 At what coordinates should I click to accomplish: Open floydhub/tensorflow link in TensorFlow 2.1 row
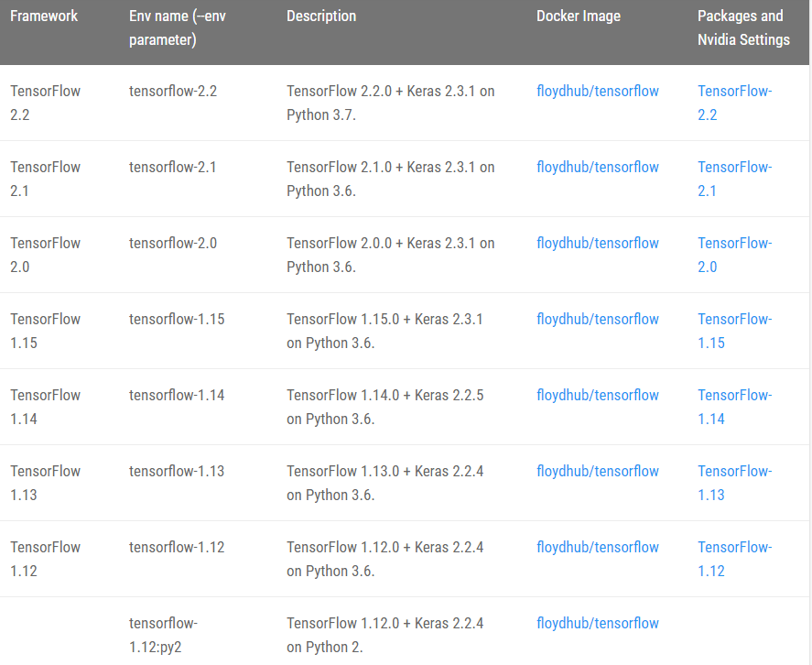[x=598, y=168]
